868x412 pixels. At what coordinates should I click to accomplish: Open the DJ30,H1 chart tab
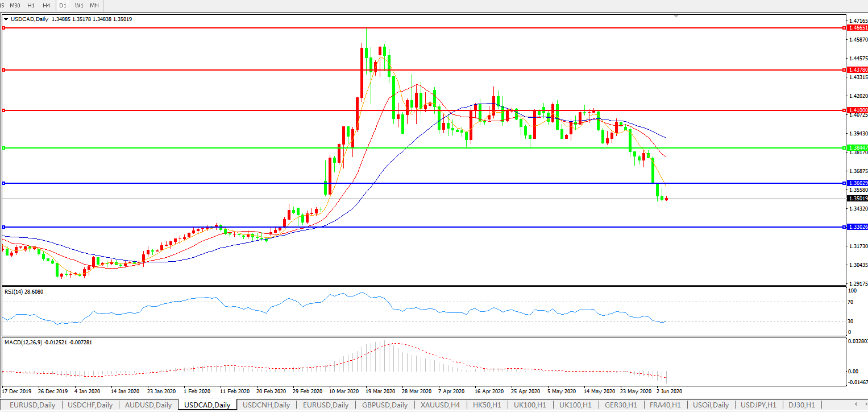[800, 405]
